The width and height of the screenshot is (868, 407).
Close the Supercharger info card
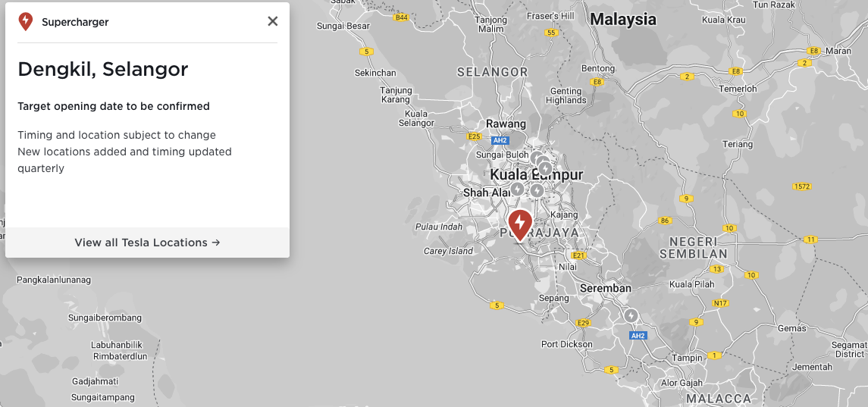coord(272,21)
